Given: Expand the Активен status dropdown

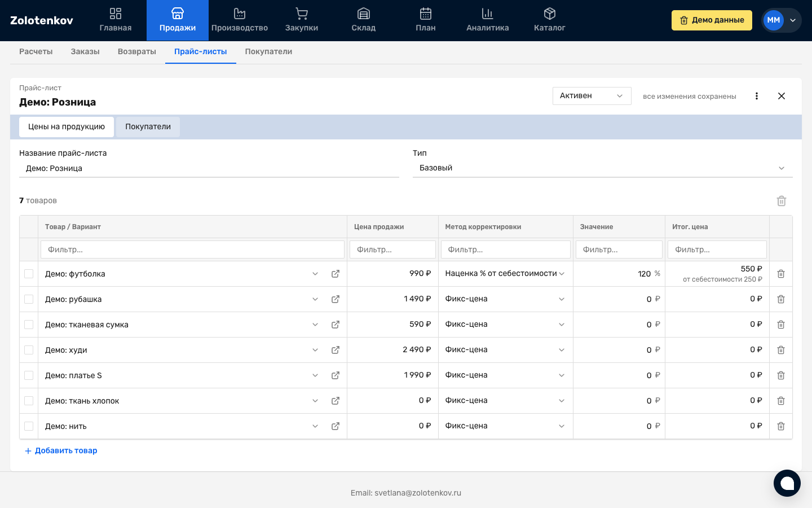Looking at the screenshot, I should click(x=592, y=96).
